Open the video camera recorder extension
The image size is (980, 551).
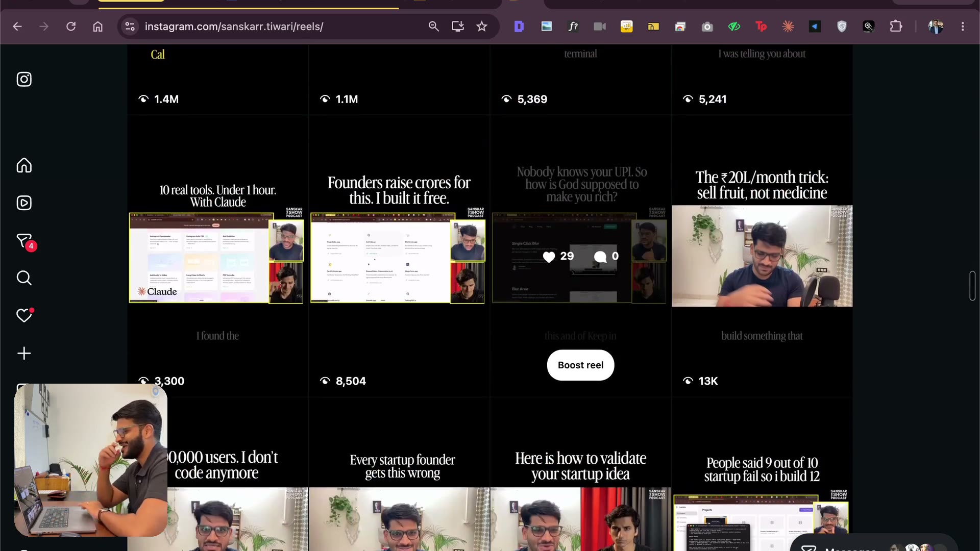(x=600, y=27)
